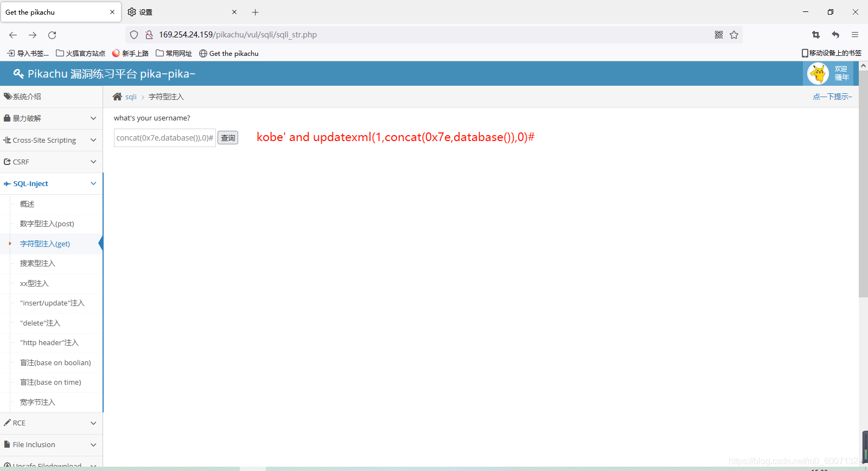Image resolution: width=868 pixels, height=471 pixels.
Task: Click the sqli breadcrumb link
Action: coord(131,97)
